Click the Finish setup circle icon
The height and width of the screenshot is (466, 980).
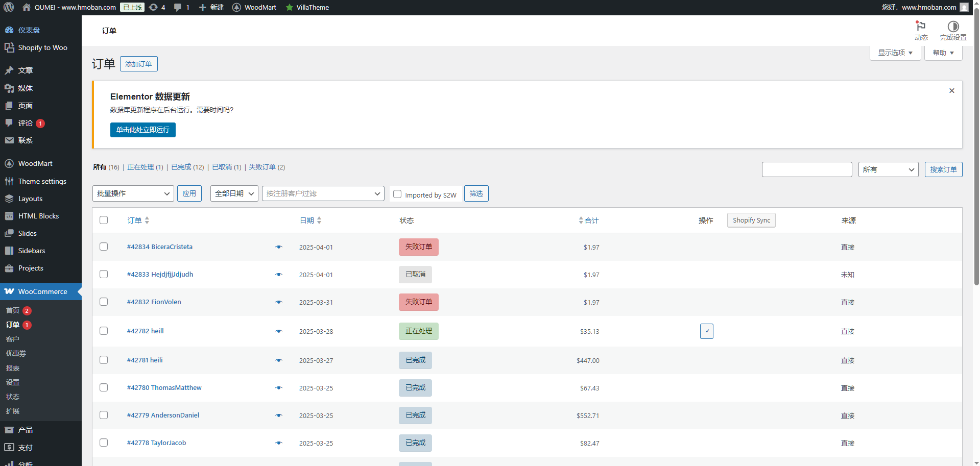pos(953,27)
